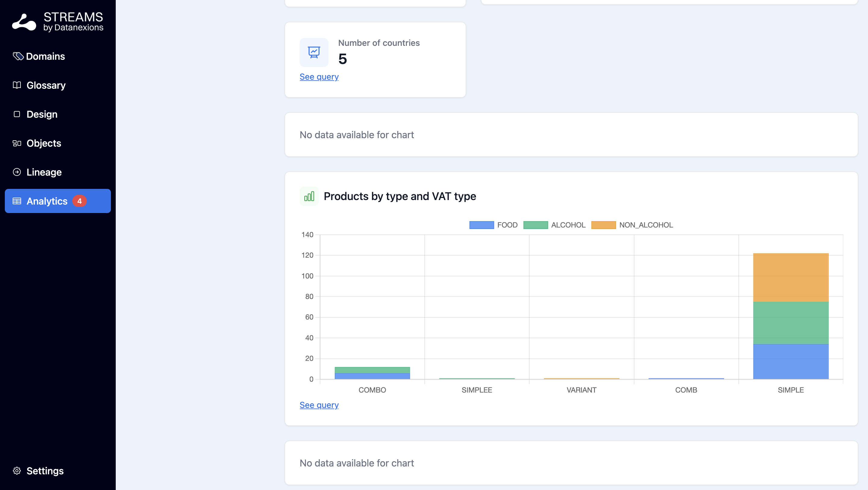Image resolution: width=868 pixels, height=490 pixels.
Task: Select the Objects icon in the sidebar
Action: point(17,143)
